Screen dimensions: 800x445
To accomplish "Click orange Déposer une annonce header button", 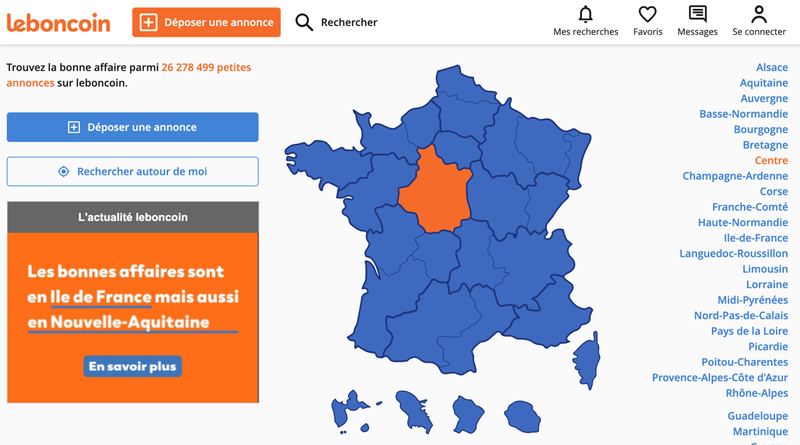I will [206, 22].
